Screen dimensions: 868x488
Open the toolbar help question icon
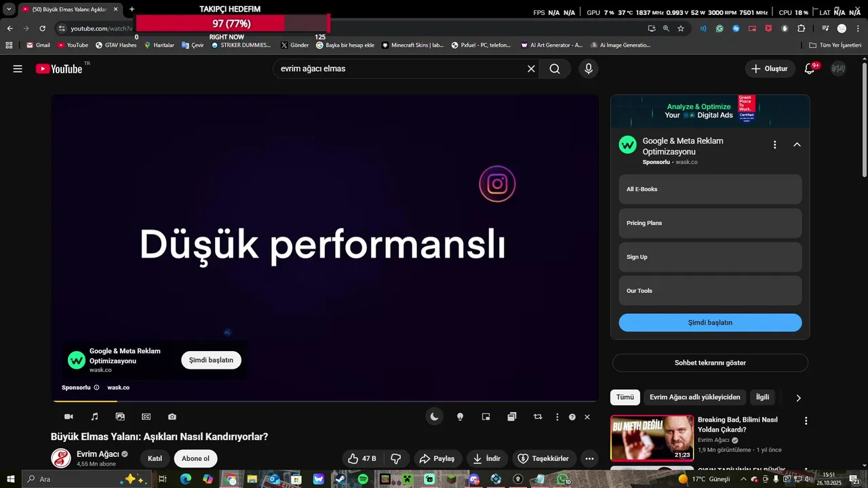[572, 417]
